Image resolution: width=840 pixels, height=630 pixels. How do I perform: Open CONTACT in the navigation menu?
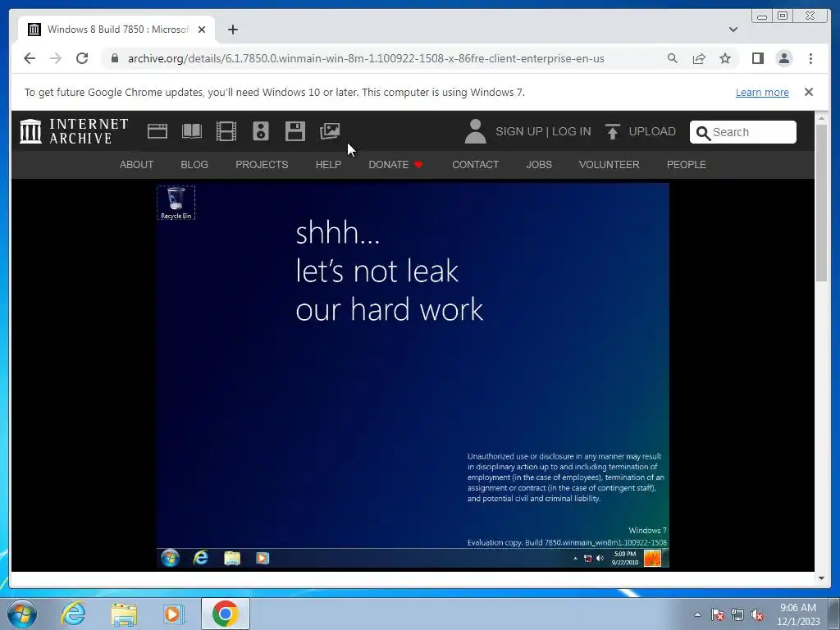475,164
